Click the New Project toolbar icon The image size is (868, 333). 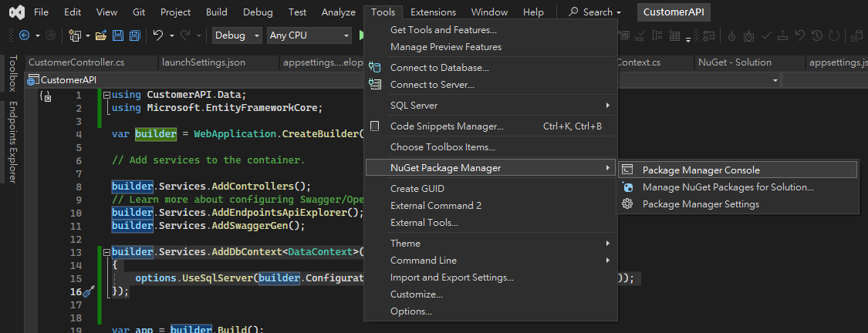(x=74, y=35)
